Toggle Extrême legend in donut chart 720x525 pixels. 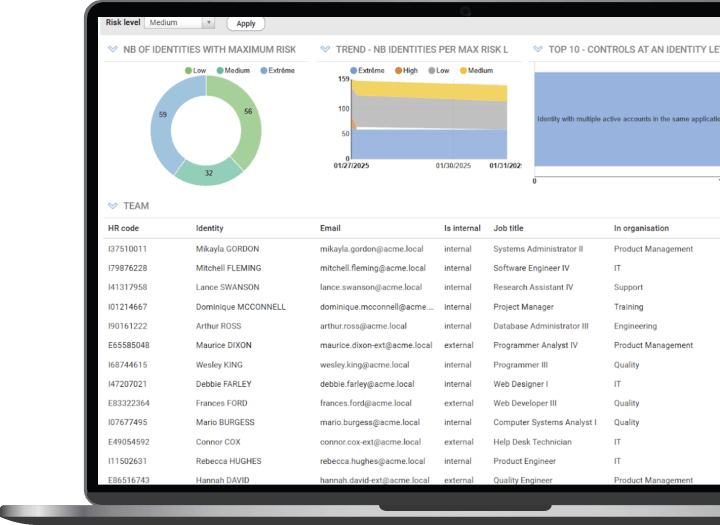pyautogui.click(x=277, y=70)
